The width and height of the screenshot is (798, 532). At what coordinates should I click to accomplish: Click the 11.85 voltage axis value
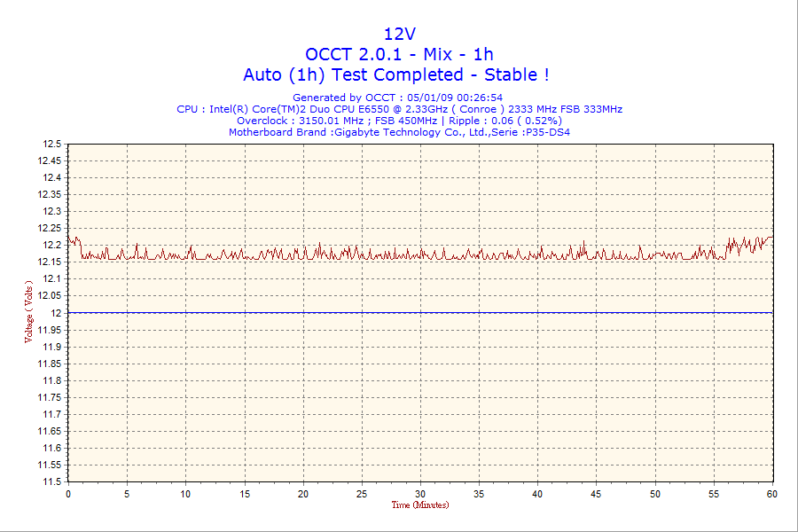point(50,364)
